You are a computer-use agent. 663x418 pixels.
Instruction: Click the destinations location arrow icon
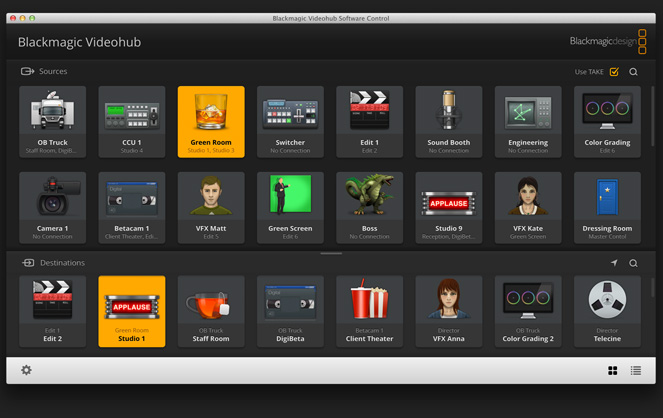tap(614, 263)
